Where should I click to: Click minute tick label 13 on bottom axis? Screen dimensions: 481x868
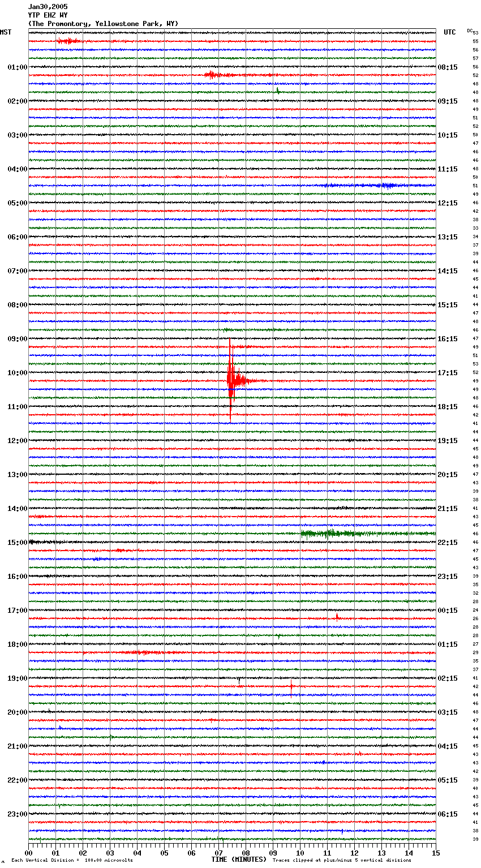(381, 853)
